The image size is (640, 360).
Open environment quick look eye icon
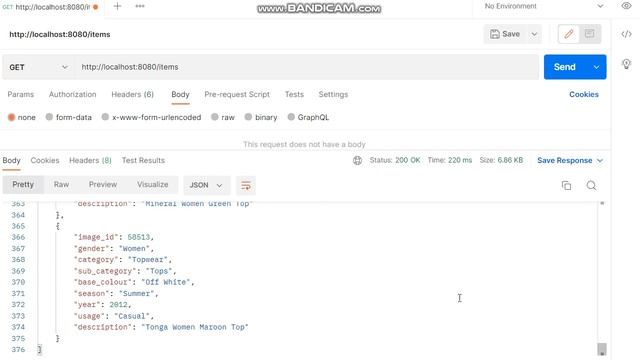coord(626,6)
